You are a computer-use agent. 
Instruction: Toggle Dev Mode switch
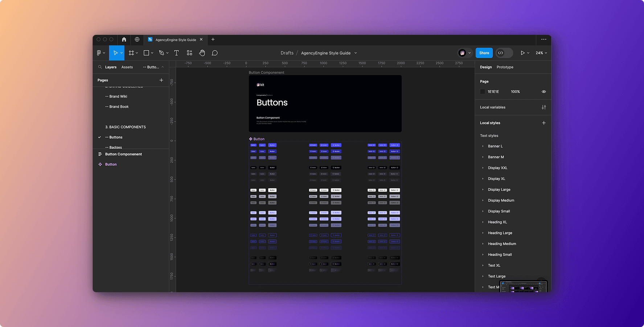[x=504, y=53]
